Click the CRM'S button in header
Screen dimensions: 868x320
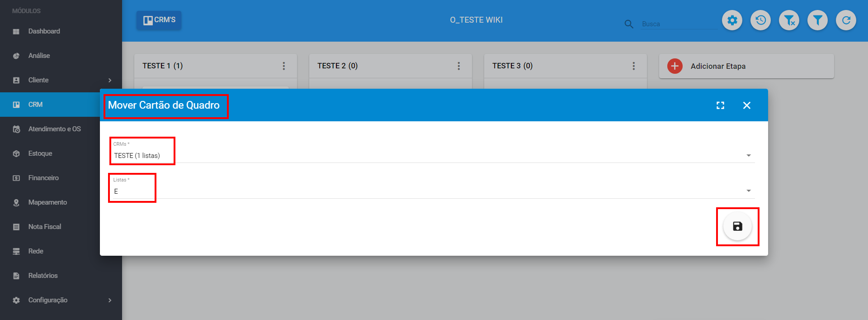tap(159, 20)
